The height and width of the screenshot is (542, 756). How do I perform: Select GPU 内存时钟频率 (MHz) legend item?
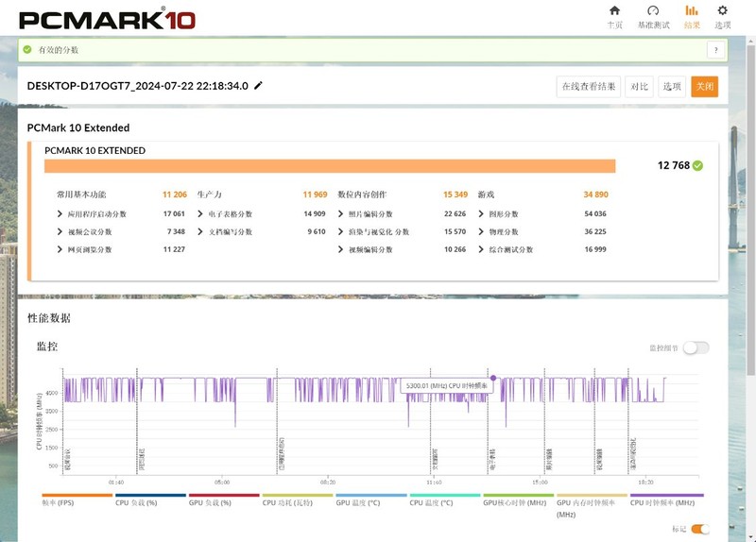[593, 506]
